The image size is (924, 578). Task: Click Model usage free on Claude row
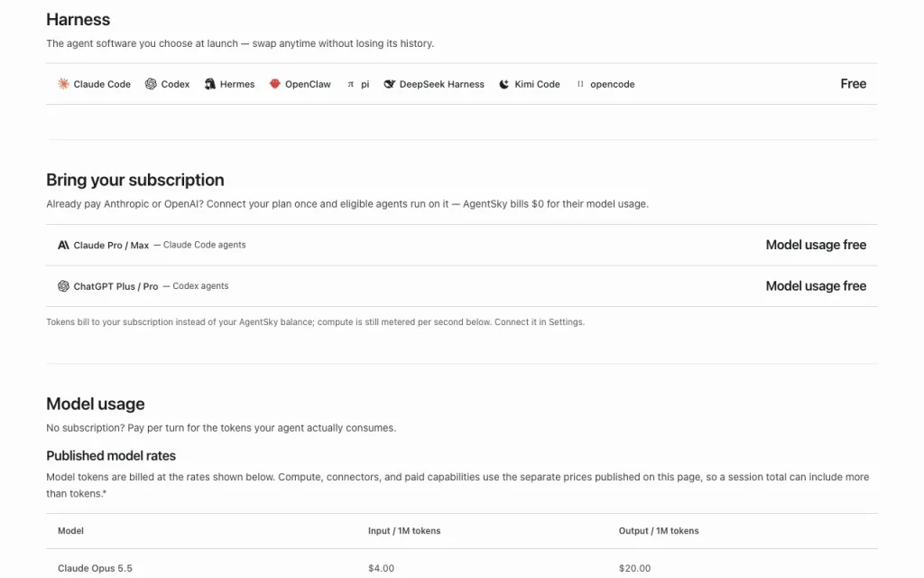pos(816,245)
